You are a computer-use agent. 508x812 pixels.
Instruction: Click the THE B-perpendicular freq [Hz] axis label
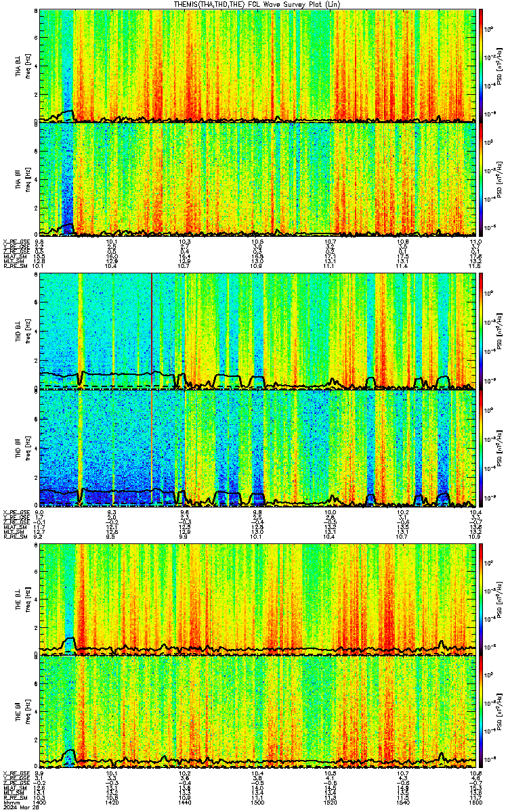coord(27,600)
